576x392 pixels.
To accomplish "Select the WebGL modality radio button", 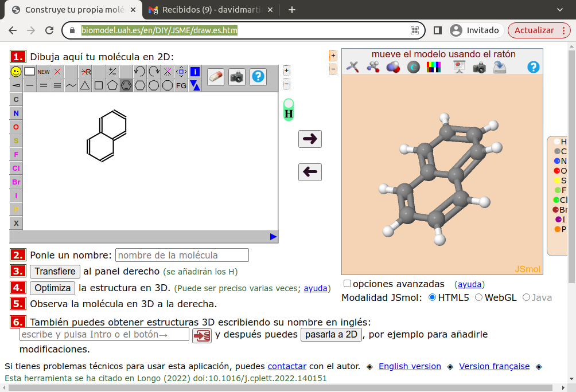I will coord(478,297).
